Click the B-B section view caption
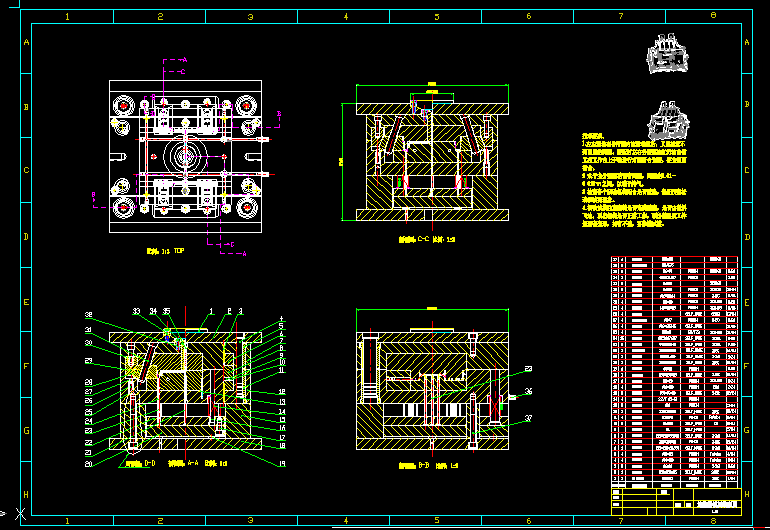 (x=428, y=465)
